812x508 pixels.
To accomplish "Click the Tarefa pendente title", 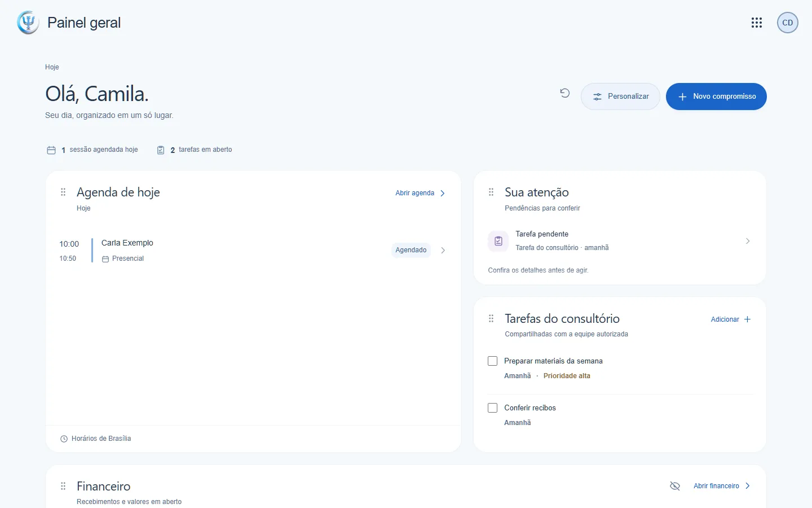I will coord(542,234).
